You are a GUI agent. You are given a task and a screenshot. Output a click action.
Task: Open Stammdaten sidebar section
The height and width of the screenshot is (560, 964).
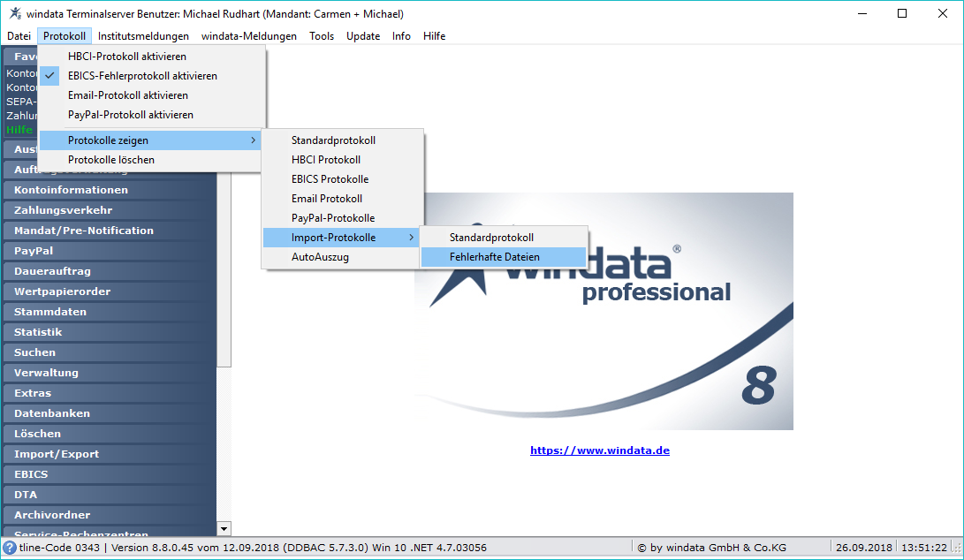pos(110,312)
